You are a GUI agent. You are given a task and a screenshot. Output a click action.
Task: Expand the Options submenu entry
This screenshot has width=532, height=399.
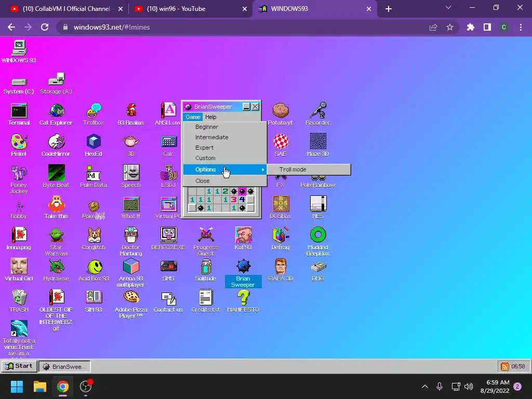(x=224, y=169)
